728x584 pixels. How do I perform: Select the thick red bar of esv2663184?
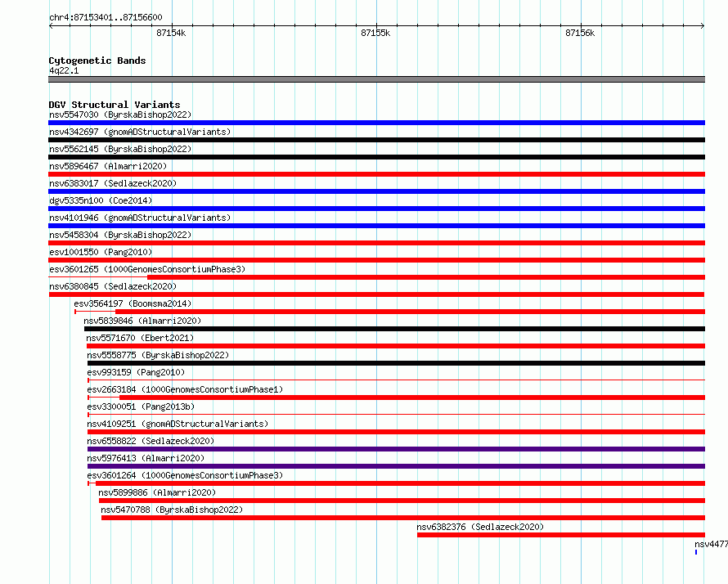point(412,398)
